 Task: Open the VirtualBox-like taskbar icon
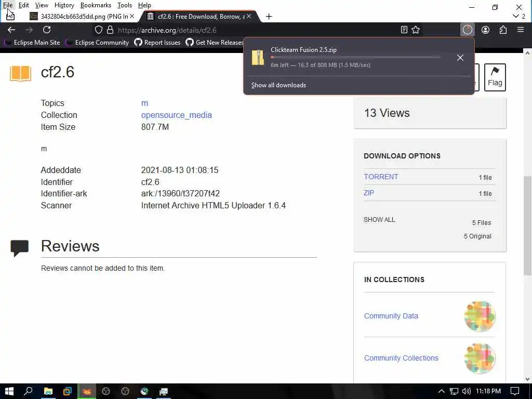[x=68, y=391]
